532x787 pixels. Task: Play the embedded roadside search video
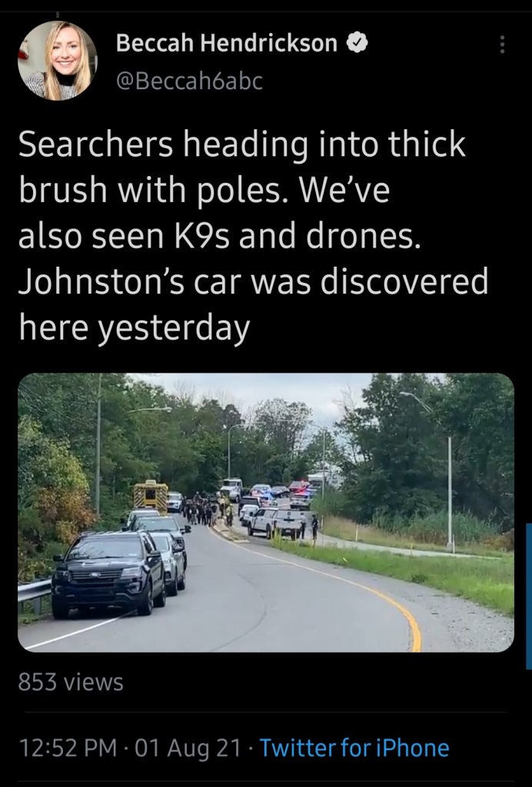tap(266, 513)
